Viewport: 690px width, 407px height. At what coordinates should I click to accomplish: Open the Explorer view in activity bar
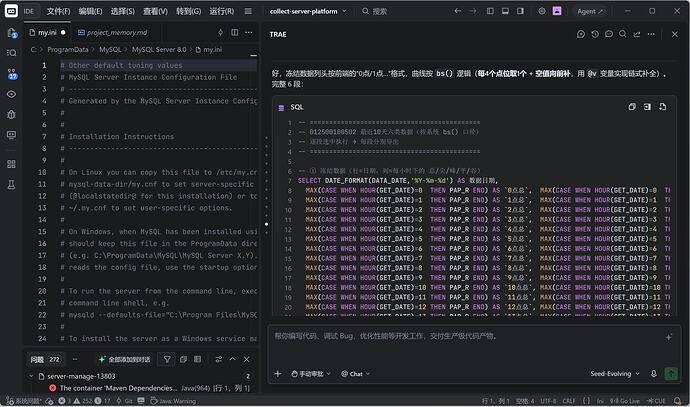pos(11,33)
